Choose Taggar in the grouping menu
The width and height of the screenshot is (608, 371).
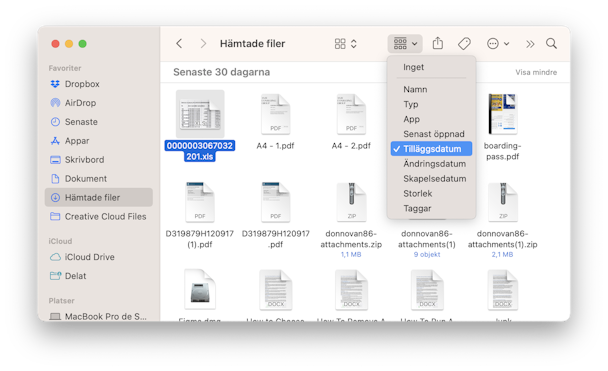[x=431, y=209]
